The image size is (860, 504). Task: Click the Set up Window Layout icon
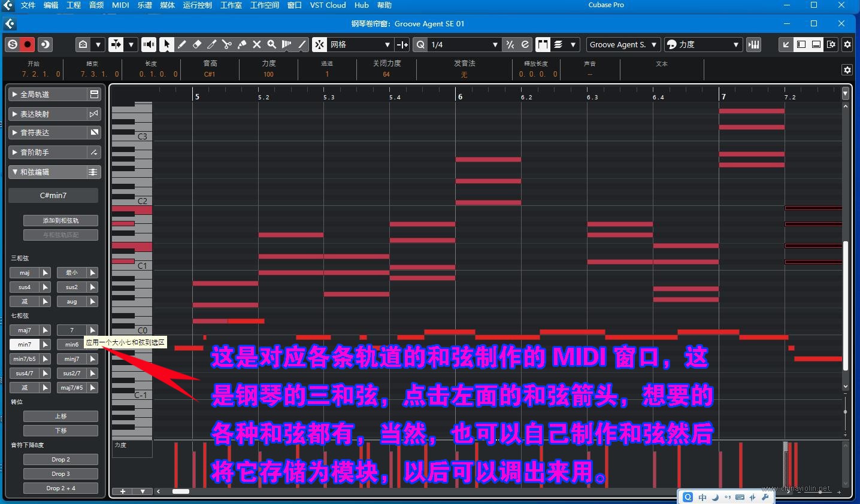click(x=831, y=44)
